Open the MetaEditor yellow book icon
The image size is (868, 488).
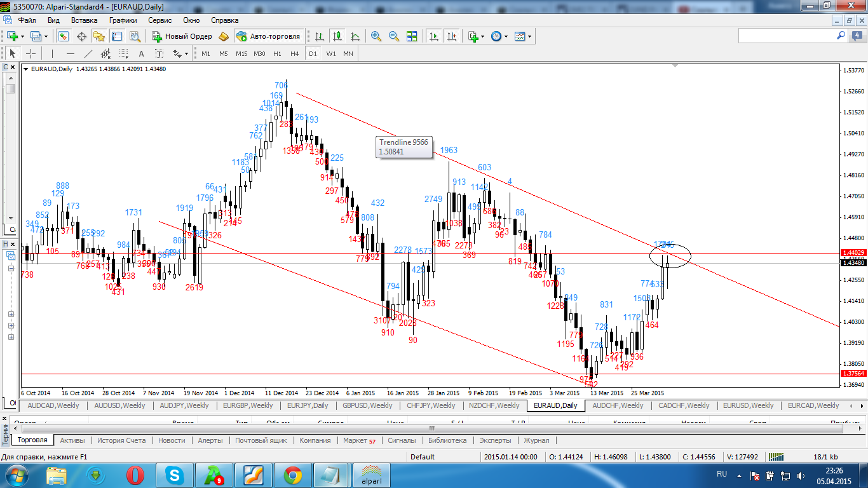click(223, 36)
